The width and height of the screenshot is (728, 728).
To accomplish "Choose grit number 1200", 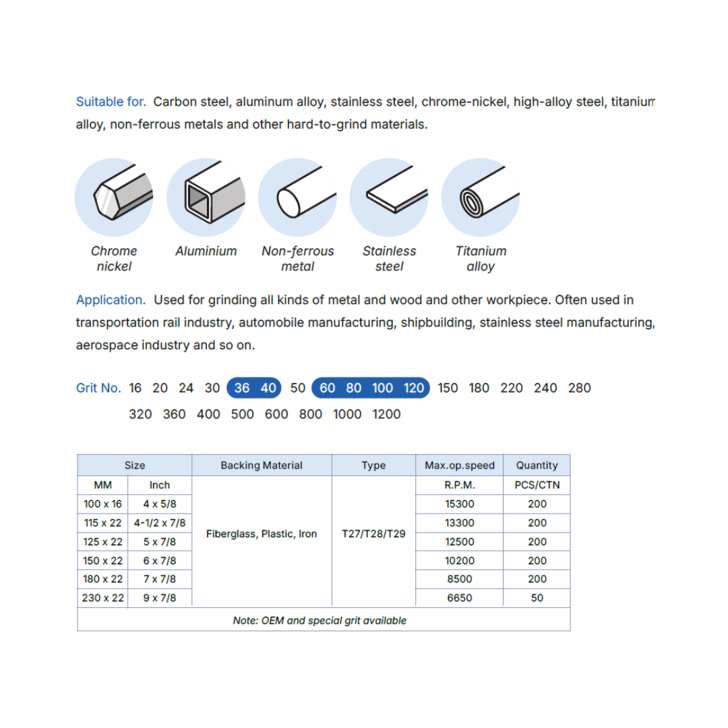I will [x=386, y=414].
